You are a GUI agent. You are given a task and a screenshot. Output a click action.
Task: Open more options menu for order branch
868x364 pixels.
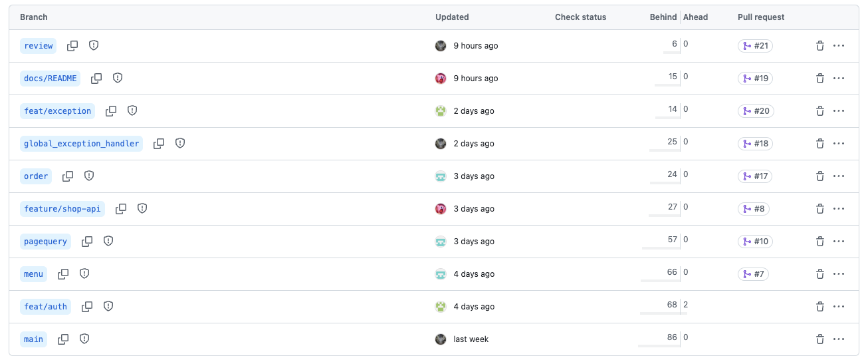point(839,176)
